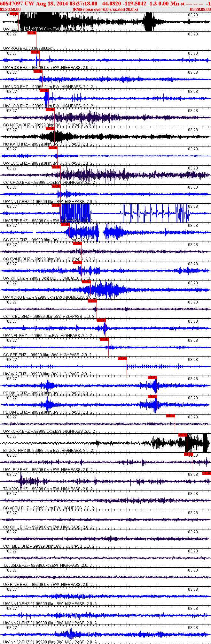The width and height of the screenshot is (211, 644).
Task: Select red pick flag on UW.RCS trace
Action: point(35,52)
